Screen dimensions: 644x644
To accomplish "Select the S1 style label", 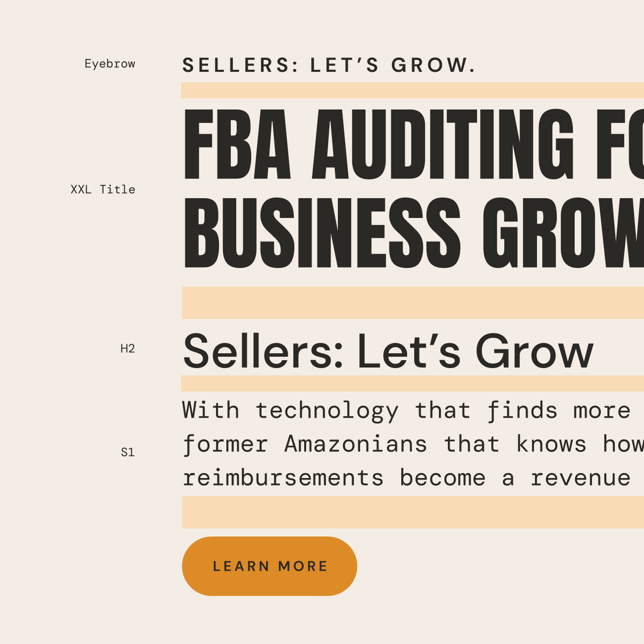I will click(x=127, y=452).
